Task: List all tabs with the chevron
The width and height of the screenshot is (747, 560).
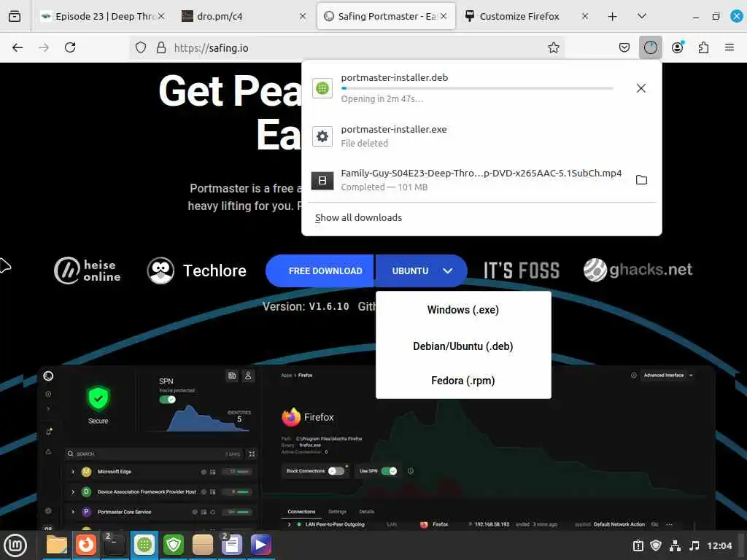Action: click(x=642, y=16)
